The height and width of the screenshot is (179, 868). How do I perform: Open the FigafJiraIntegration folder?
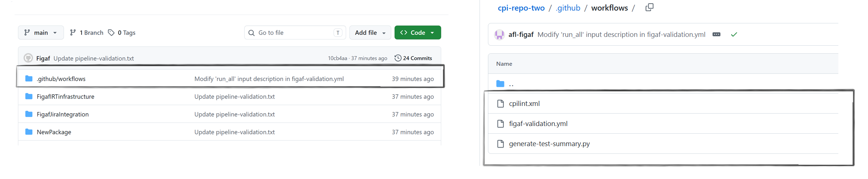[x=63, y=114]
